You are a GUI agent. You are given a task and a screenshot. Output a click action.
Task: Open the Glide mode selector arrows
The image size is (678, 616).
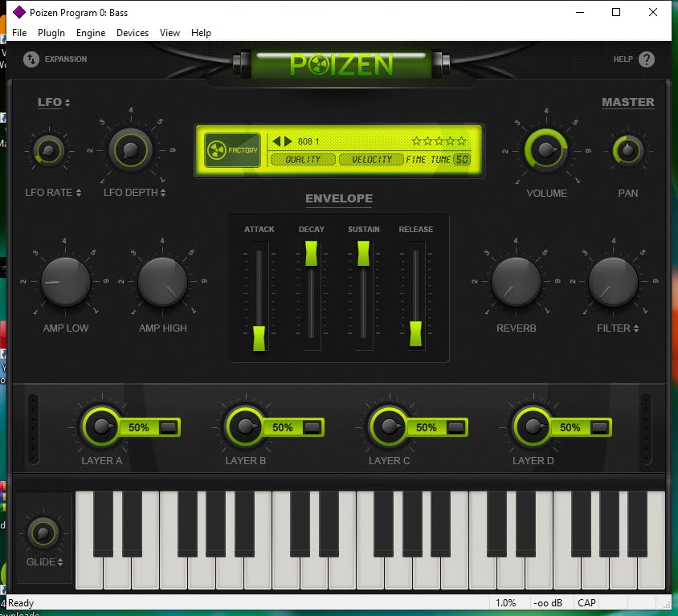click(x=60, y=562)
